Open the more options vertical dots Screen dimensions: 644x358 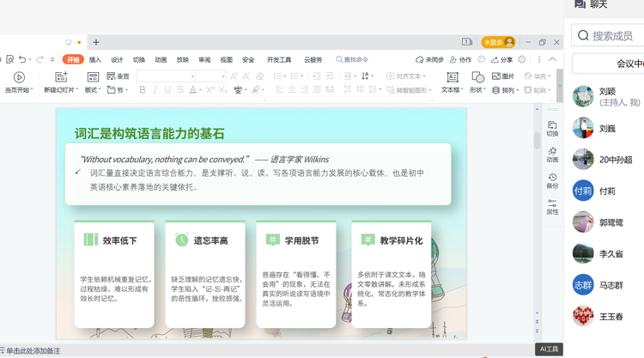(x=539, y=59)
